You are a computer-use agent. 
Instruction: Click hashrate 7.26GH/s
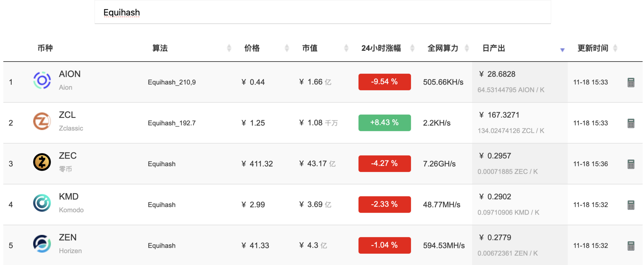[439, 164]
